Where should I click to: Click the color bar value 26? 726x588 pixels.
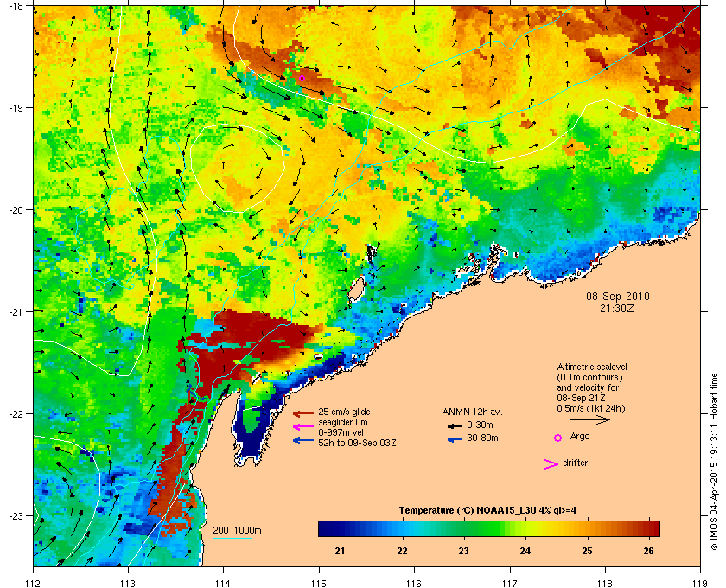coord(649,551)
